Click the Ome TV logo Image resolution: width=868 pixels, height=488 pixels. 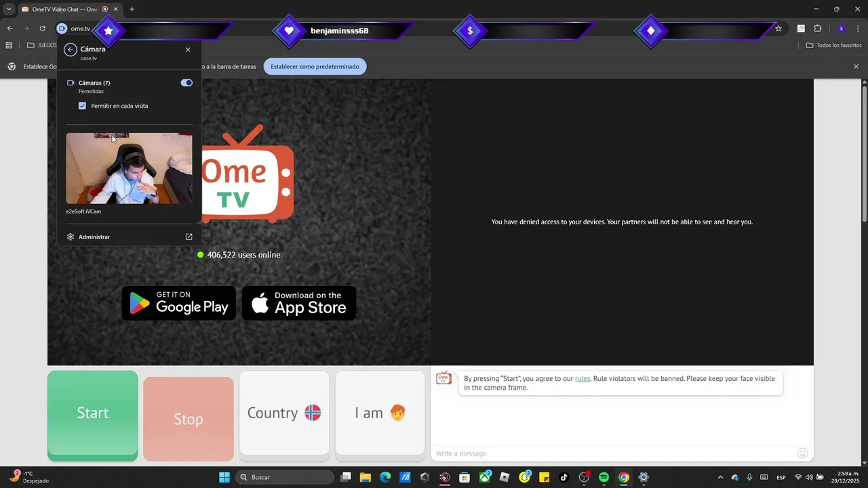(248, 174)
